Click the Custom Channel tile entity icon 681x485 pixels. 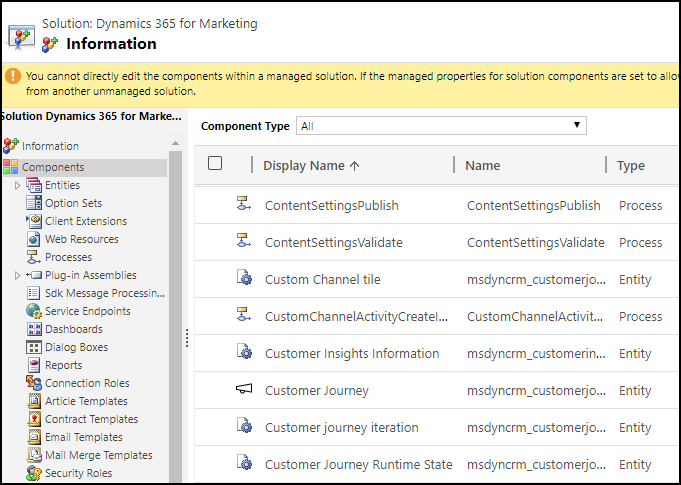pyautogui.click(x=244, y=277)
